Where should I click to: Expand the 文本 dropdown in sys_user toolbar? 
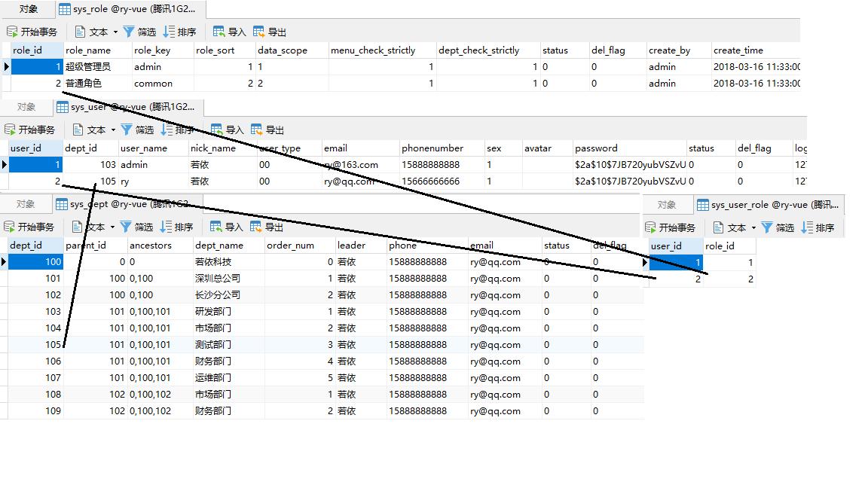pyautogui.click(x=114, y=130)
